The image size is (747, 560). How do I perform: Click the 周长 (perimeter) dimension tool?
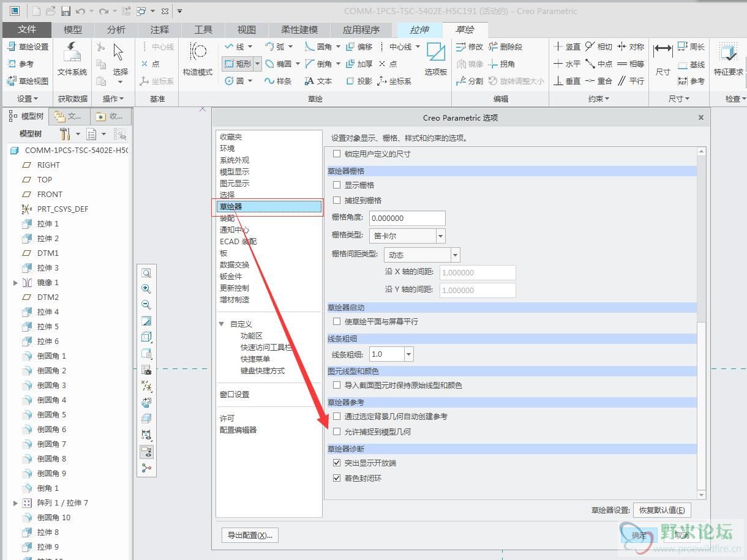click(x=691, y=47)
